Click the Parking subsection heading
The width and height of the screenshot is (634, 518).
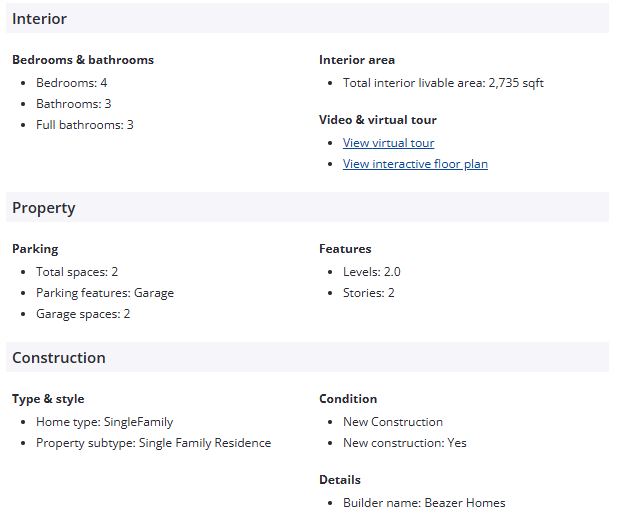[x=35, y=249]
